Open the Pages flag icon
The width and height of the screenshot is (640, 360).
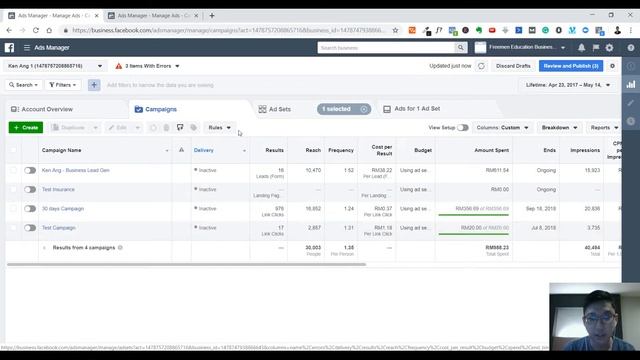click(596, 48)
